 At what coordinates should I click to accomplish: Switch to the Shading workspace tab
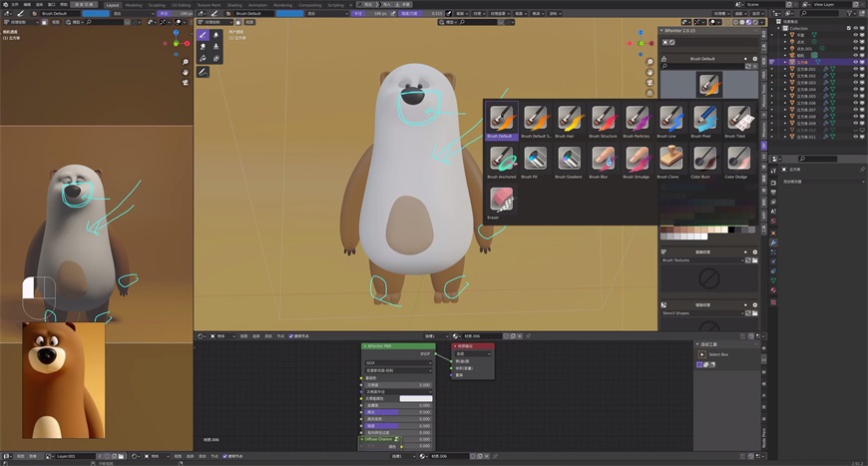[x=234, y=5]
